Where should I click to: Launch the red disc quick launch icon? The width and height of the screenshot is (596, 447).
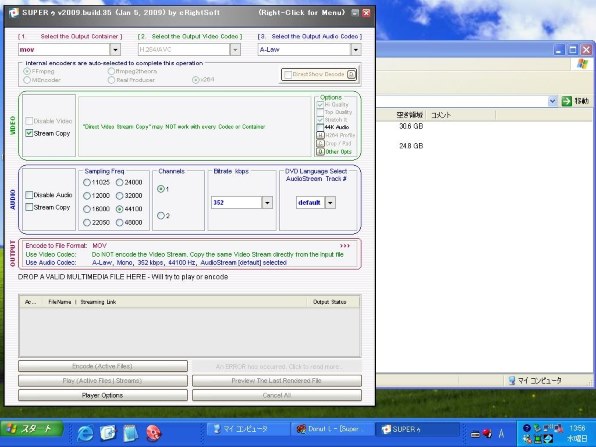154,433
